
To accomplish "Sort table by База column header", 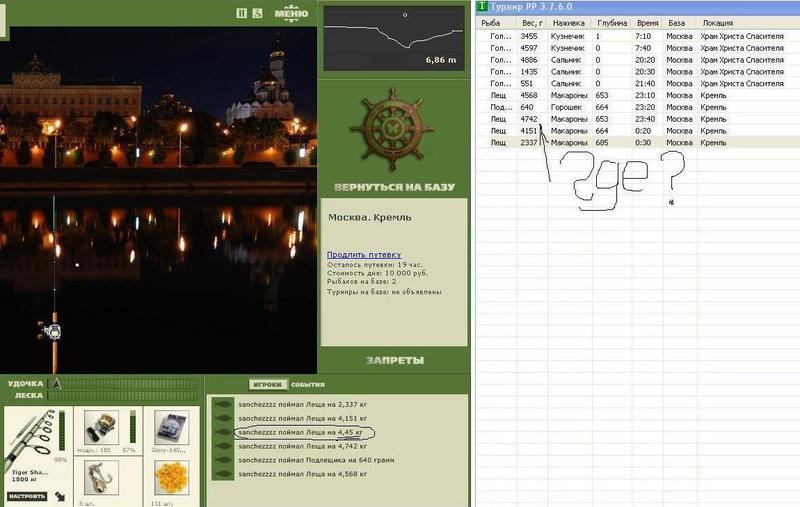I will (679, 23).
